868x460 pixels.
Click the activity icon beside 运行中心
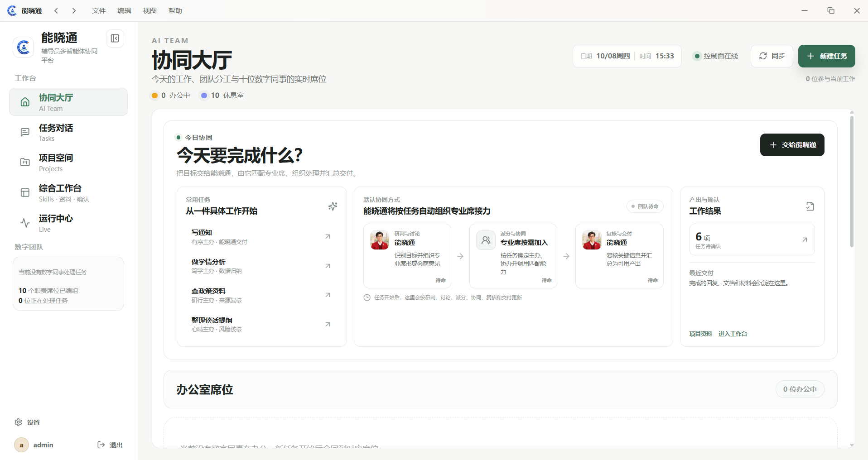25,223
